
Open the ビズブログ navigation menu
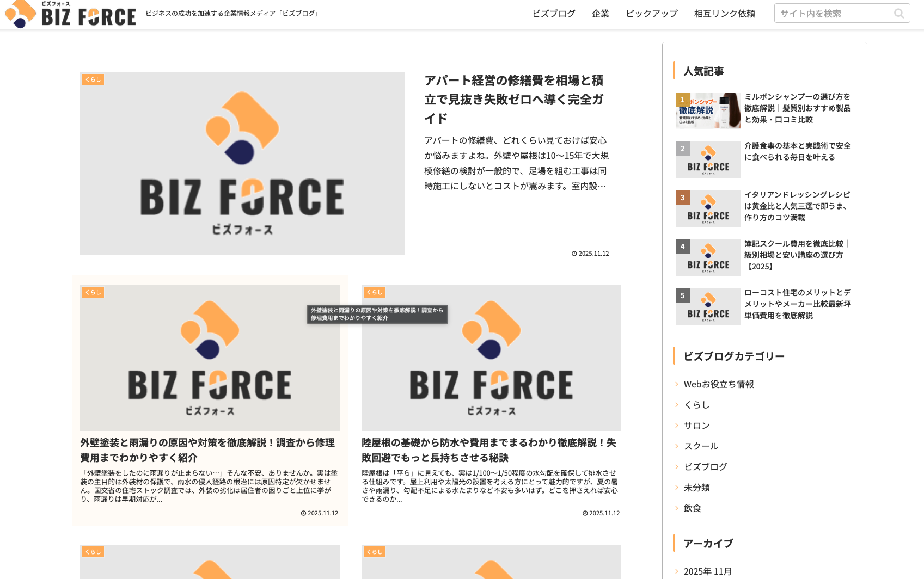coord(553,14)
